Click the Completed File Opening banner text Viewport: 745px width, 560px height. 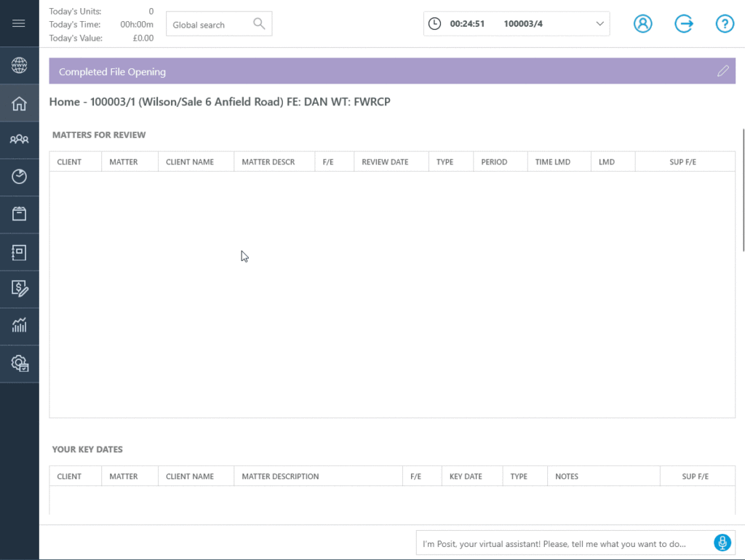click(112, 72)
